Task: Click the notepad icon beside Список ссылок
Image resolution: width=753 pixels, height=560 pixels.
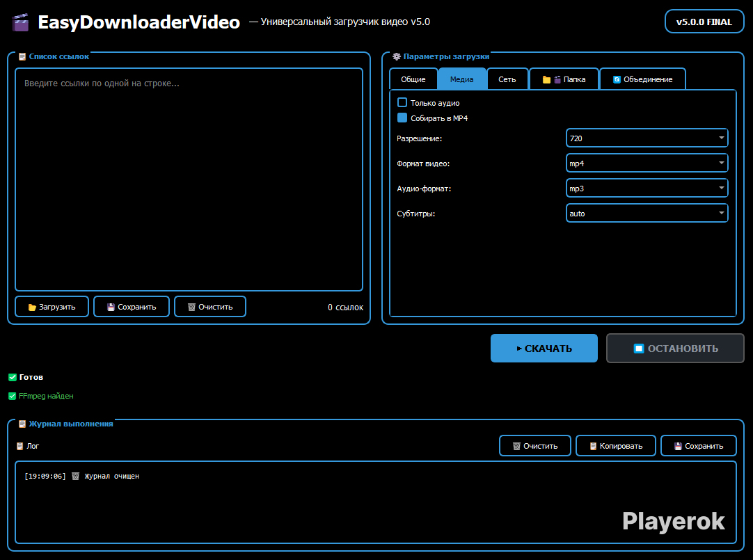Action: click(22, 56)
